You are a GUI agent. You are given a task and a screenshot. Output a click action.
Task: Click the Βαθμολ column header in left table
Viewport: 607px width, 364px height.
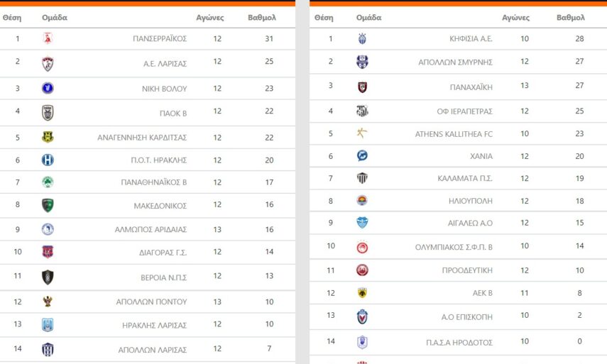(x=261, y=18)
